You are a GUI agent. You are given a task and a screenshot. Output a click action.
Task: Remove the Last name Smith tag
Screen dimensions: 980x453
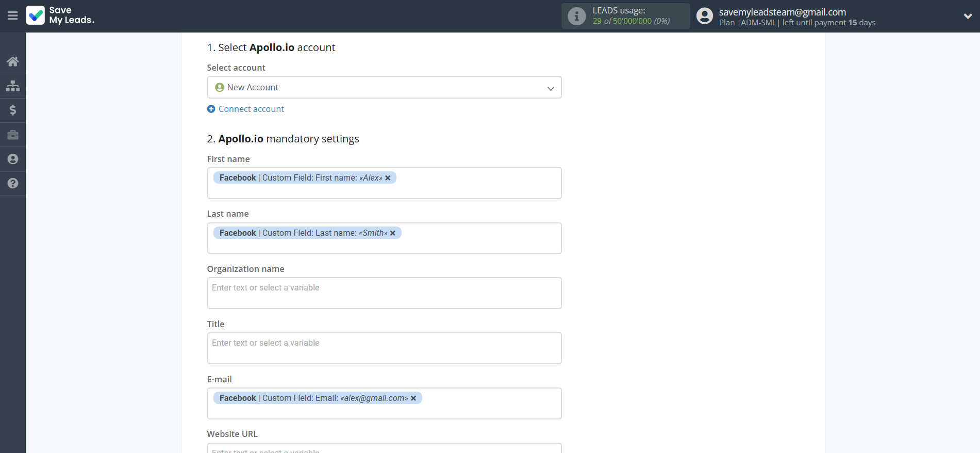(x=392, y=233)
